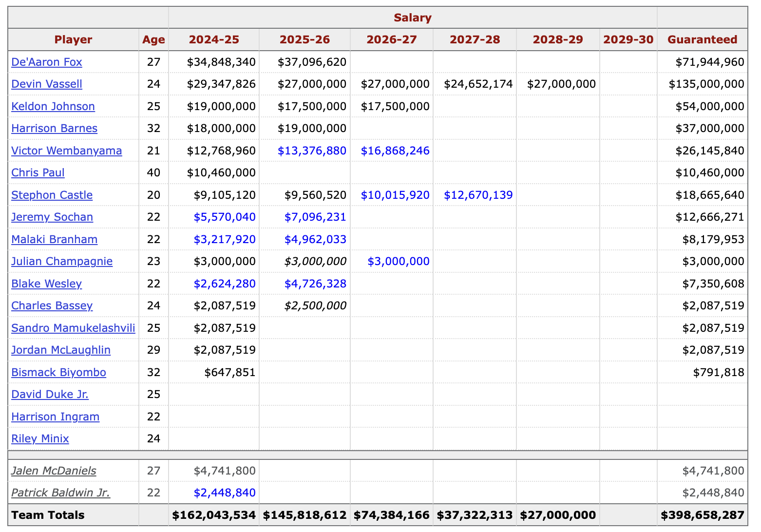Open Devin Vassell player link
The width and height of the screenshot is (761, 532).
[47, 84]
